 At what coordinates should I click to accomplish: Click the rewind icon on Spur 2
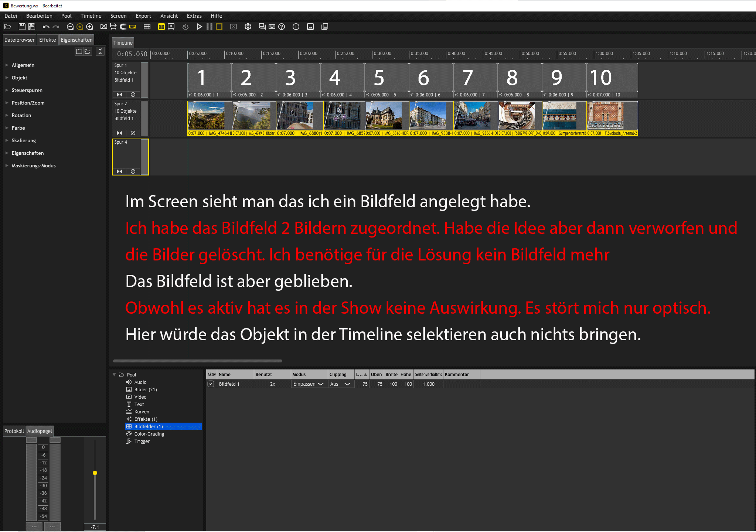pos(119,132)
